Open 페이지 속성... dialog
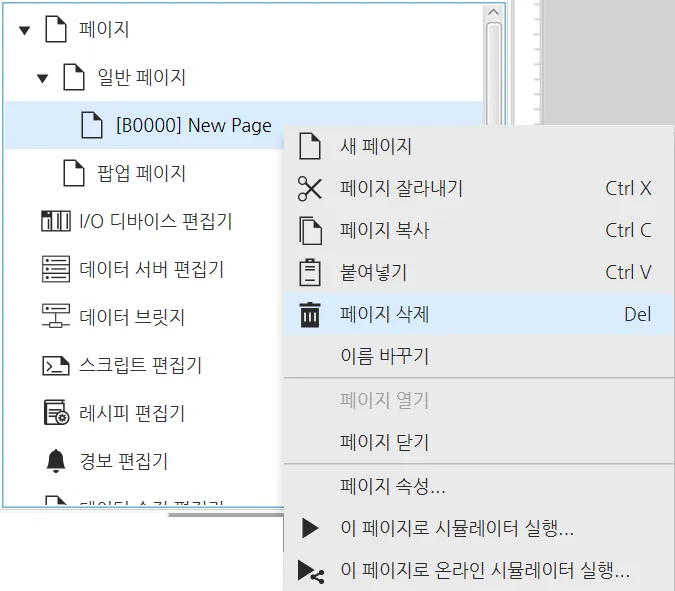Screen dimensions: 675x591 (392, 487)
